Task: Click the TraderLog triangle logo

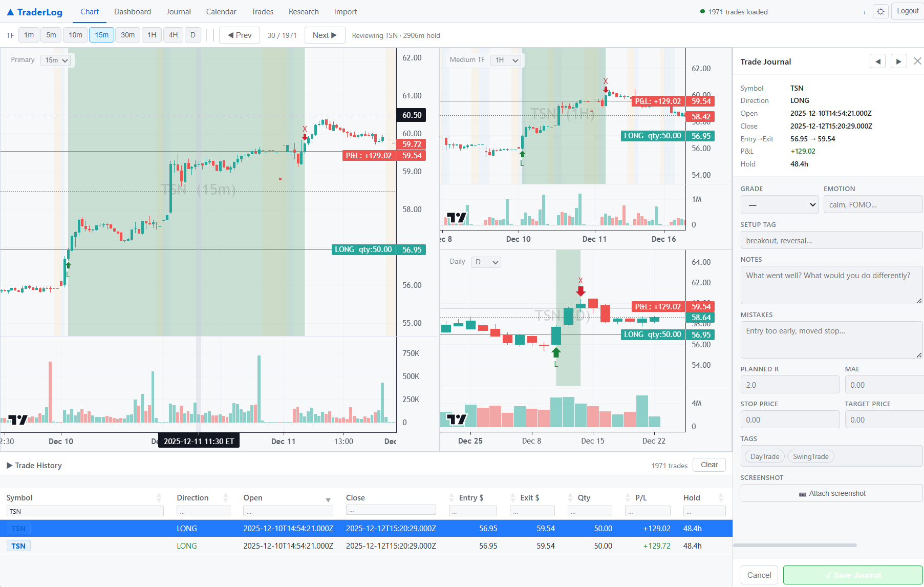Action: (x=10, y=11)
